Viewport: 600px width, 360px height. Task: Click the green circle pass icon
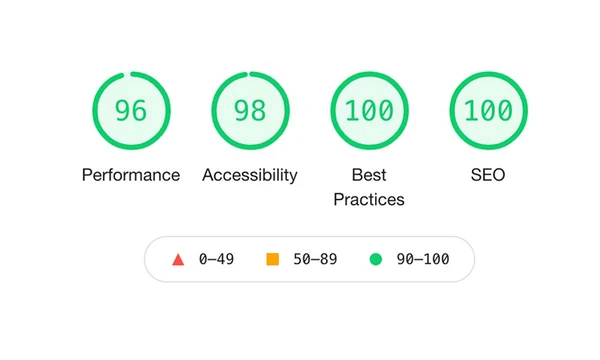pyautogui.click(x=376, y=259)
